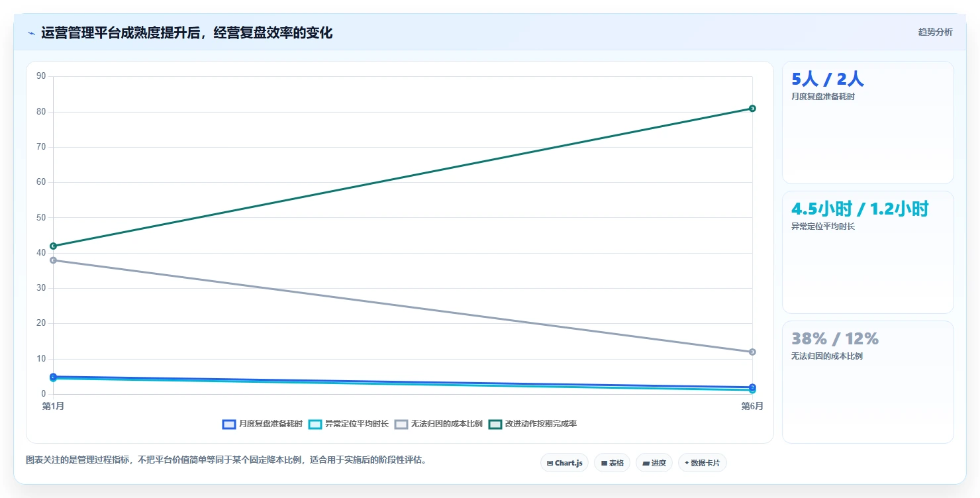This screenshot has height=498, width=980.
Task: Click legend label 改进动作按期完成率
Action: tap(541, 424)
